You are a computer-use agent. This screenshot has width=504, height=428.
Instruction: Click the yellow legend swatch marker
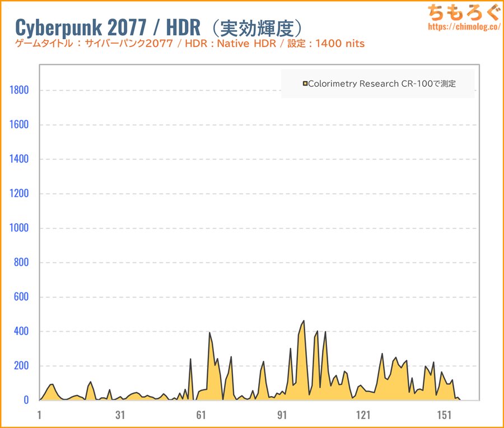[305, 84]
